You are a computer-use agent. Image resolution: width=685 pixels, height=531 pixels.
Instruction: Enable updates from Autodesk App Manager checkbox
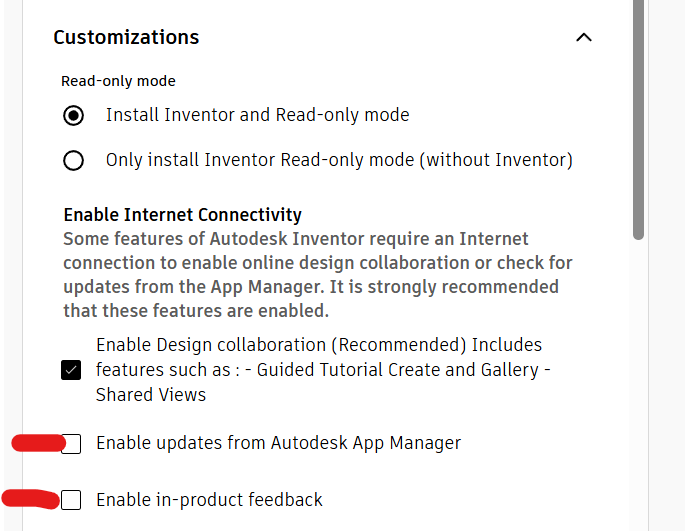[x=71, y=444]
